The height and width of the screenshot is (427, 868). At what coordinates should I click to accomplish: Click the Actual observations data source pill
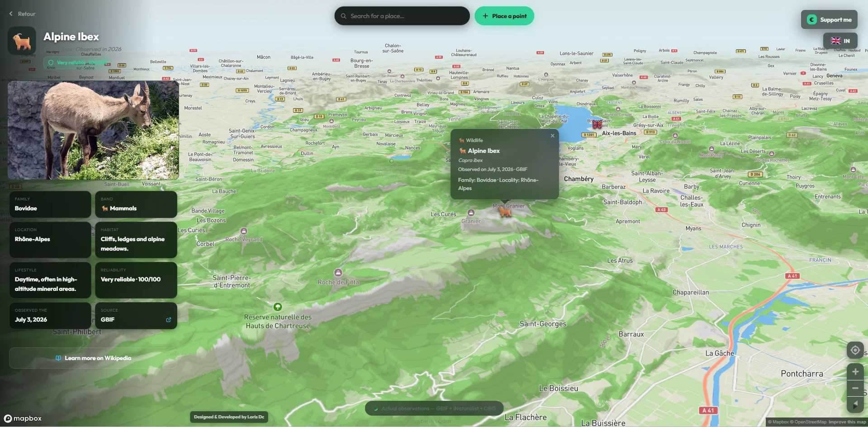coord(434,408)
